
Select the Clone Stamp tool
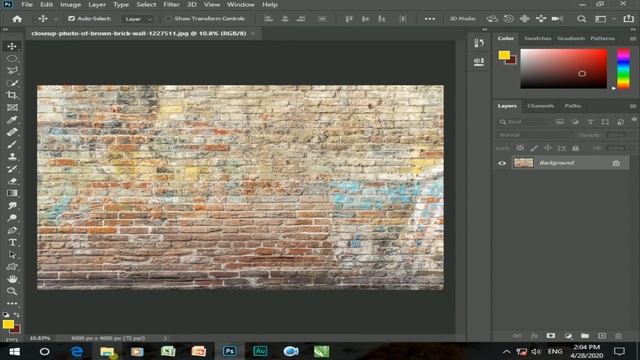(12, 156)
